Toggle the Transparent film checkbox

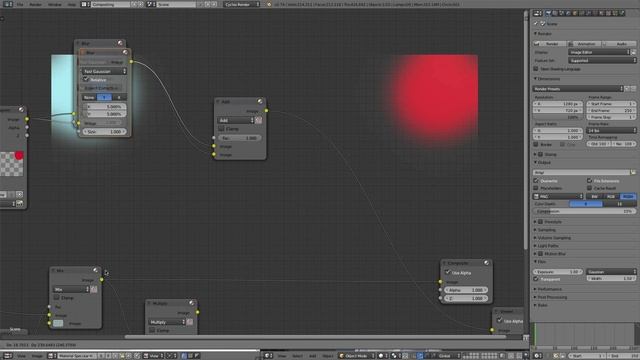point(536,279)
